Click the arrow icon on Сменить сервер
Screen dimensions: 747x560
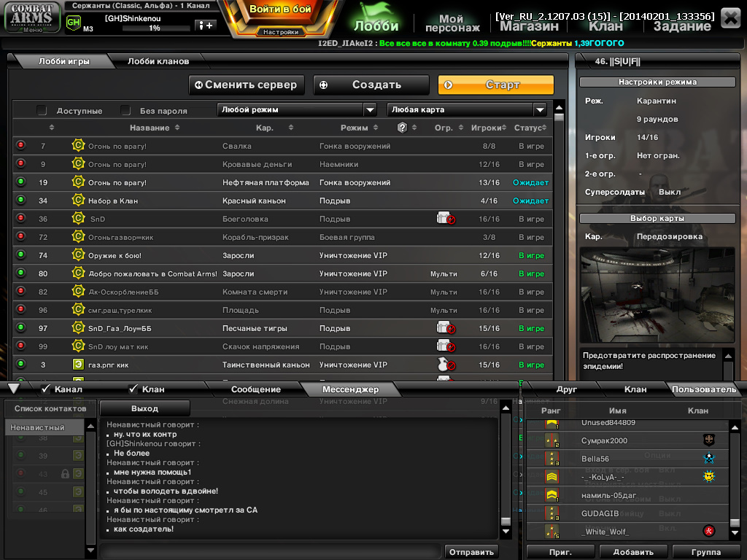(x=198, y=85)
